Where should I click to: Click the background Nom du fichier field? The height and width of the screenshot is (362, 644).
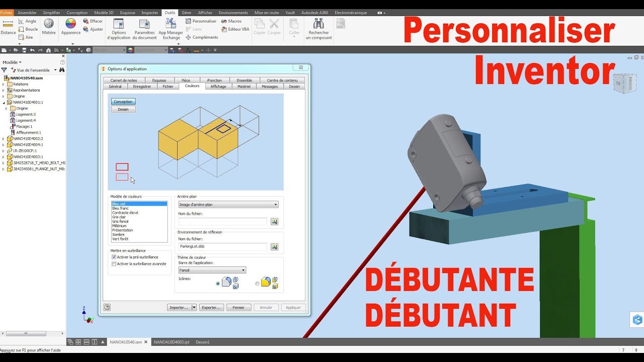223,221
